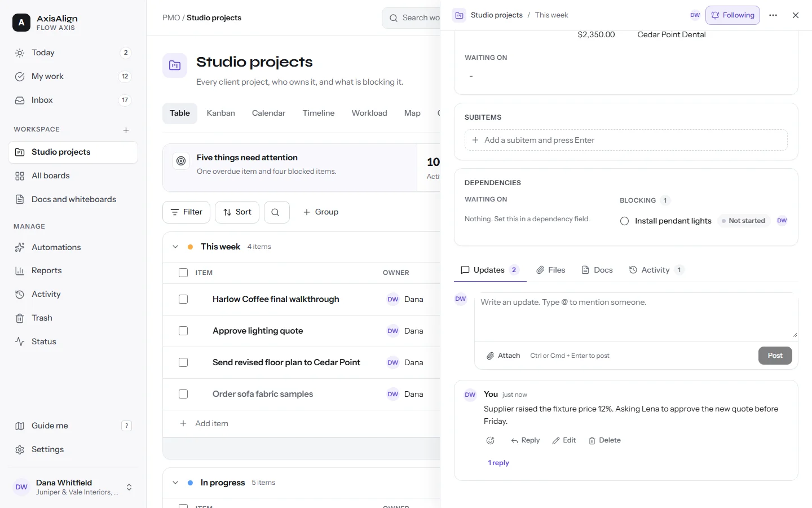The image size is (812, 508).
Task: Check the Send revised floor plan row
Action: point(183,362)
